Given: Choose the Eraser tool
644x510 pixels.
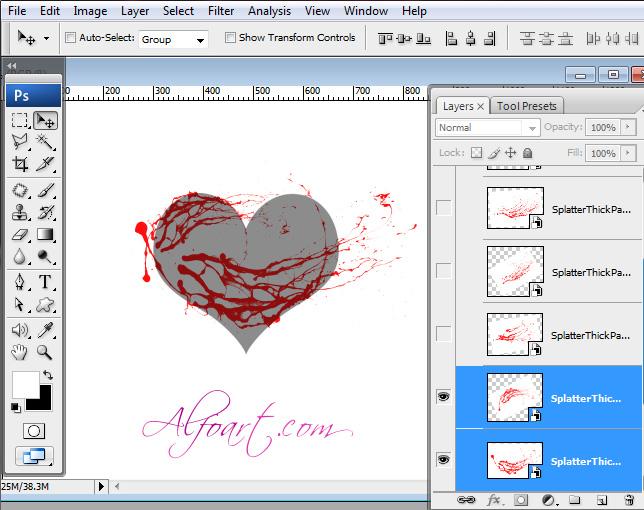Looking at the screenshot, I should (x=19, y=234).
